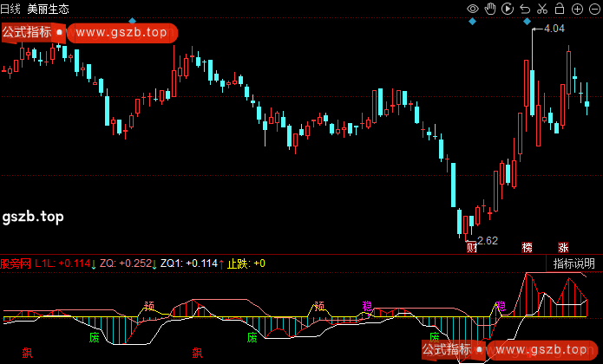Click the red 财 marker below the chart
This screenshot has height=364, width=603.
click(471, 248)
